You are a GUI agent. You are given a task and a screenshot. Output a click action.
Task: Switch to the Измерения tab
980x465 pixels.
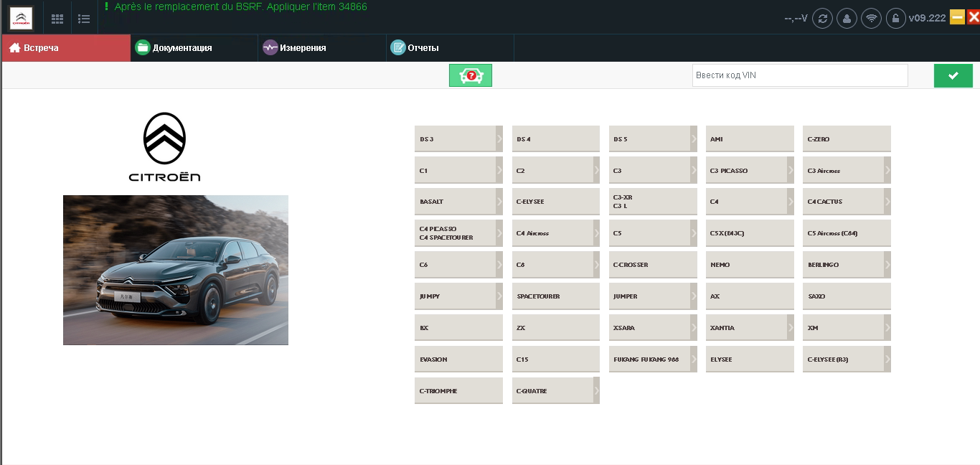pyautogui.click(x=303, y=48)
